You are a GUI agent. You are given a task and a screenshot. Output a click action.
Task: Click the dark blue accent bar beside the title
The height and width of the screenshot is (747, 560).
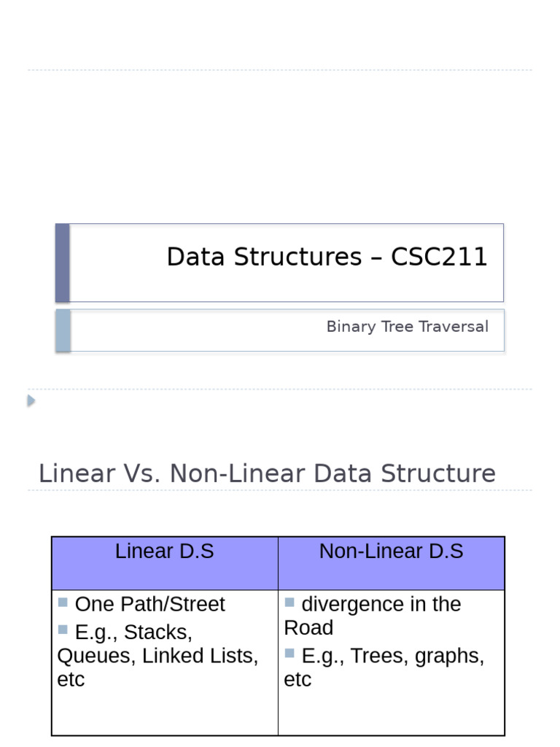(x=63, y=263)
